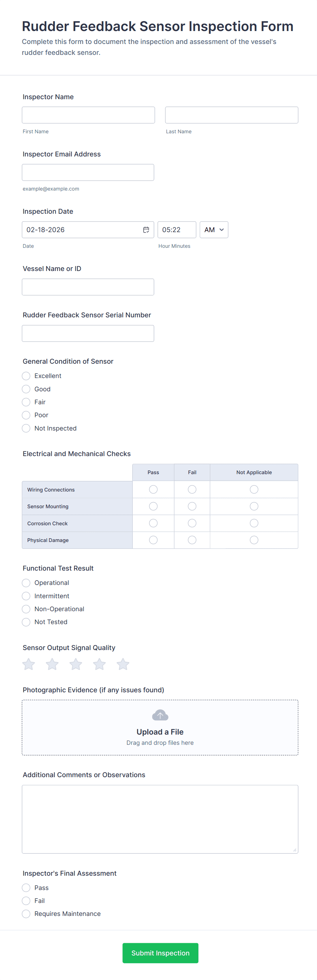Rate signal quality with fifth star

pos(123,664)
